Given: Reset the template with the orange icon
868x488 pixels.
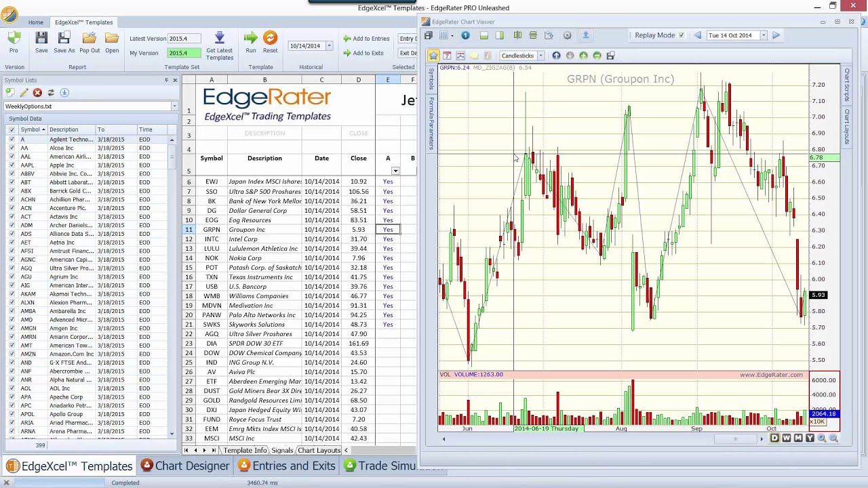Looking at the screenshot, I should [x=270, y=38].
